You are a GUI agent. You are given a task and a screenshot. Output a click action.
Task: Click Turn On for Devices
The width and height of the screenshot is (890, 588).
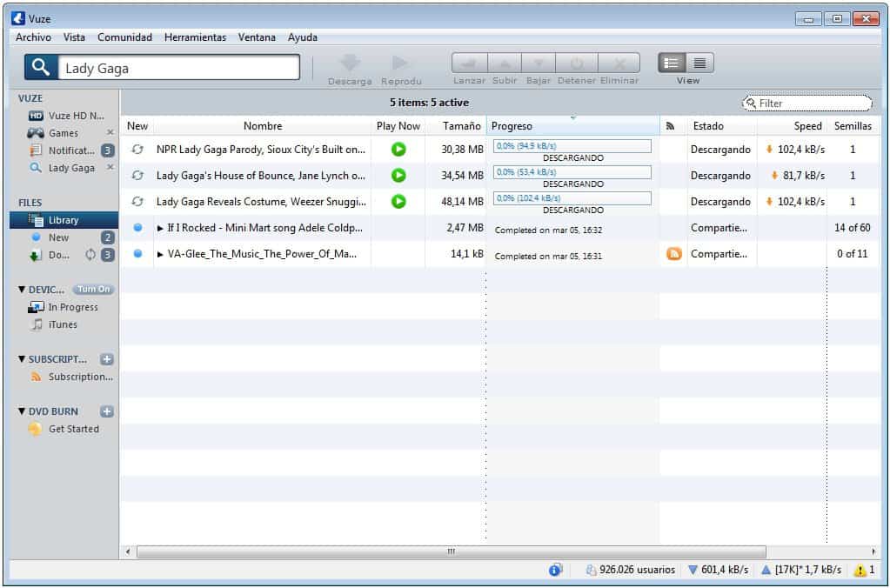tap(93, 288)
